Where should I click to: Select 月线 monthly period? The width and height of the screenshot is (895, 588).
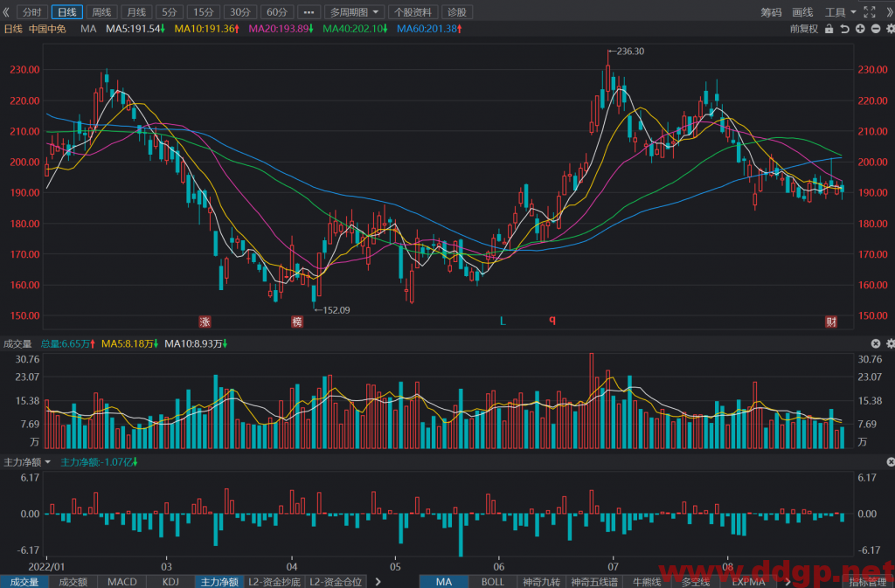pyautogui.click(x=136, y=12)
